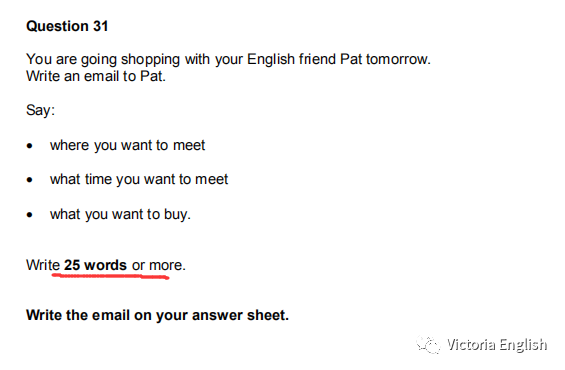Click the red underline beneath 25 words

click(x=111, y=276)
